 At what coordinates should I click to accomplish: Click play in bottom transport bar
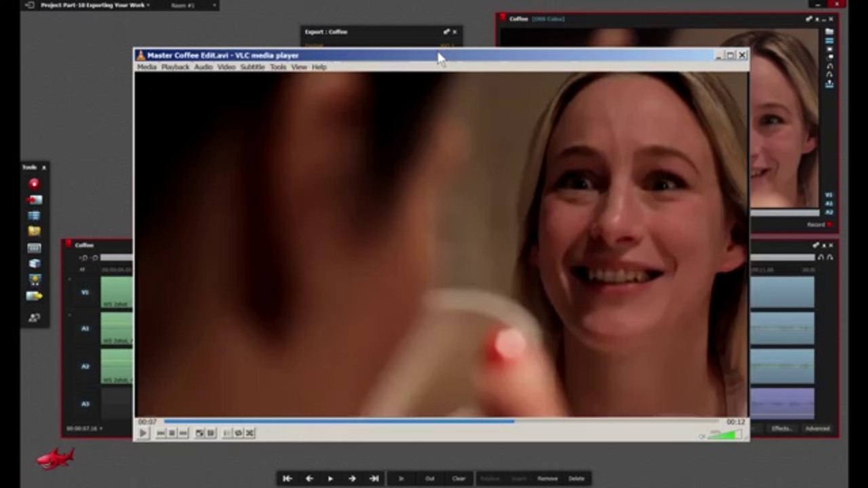click(x=330, y=479)
